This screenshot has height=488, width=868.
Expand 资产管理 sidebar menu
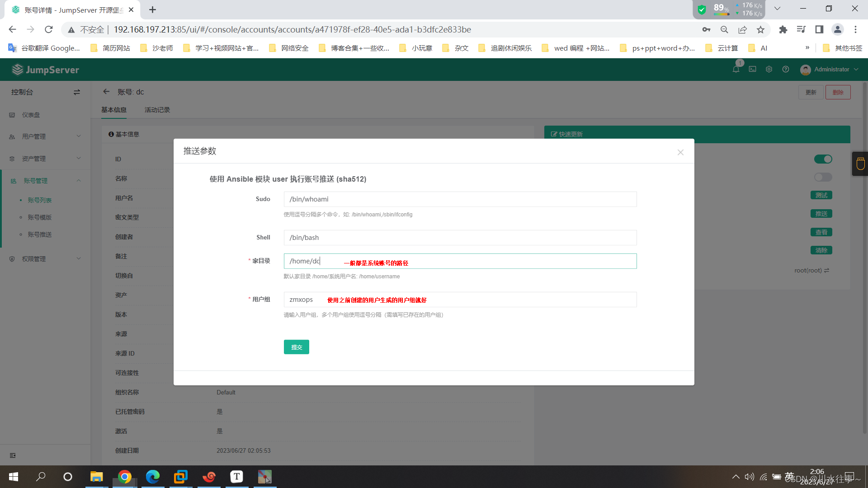click(x=45, y=159)
